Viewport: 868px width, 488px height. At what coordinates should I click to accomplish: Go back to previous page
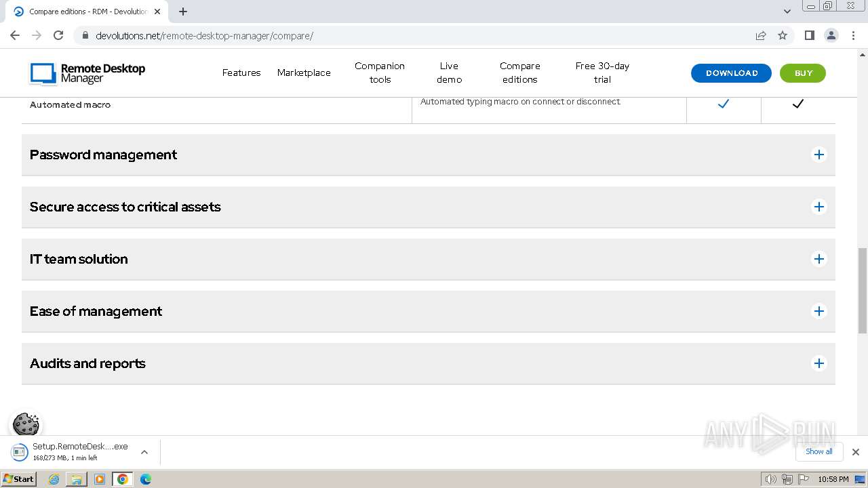(x=15, y=35)
